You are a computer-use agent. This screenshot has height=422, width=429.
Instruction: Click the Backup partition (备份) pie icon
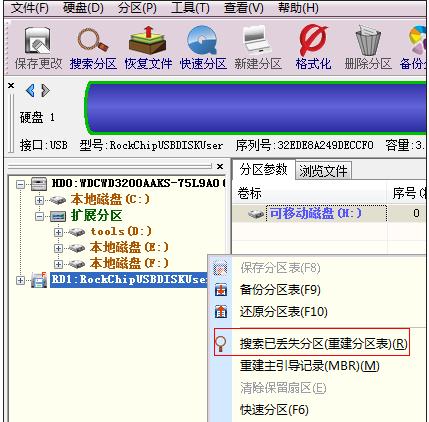click(418, 41)
